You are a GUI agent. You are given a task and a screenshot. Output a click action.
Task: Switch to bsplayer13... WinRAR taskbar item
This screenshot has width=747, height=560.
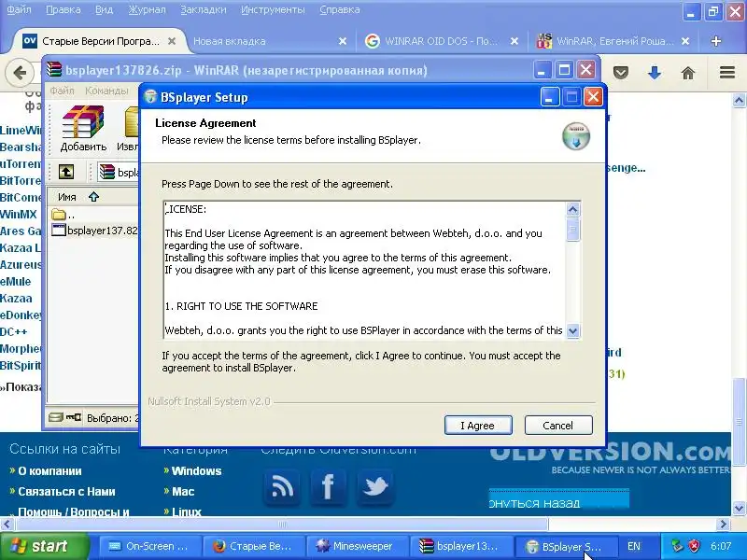pyautogui.click(x=461, y=546)
